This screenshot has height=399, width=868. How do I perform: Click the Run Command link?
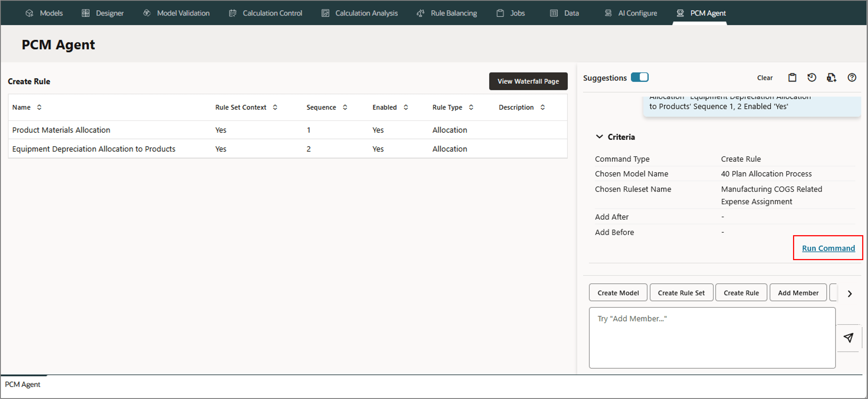(x=828, y=248)
